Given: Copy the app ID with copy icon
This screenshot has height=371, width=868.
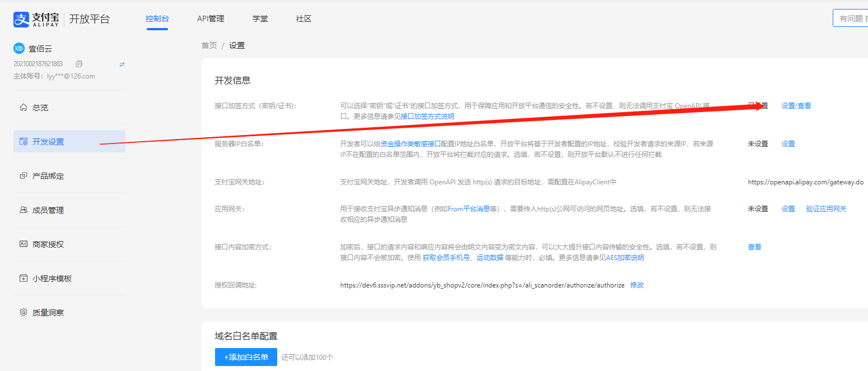Looking at the screenshot, I should [79, 64].
